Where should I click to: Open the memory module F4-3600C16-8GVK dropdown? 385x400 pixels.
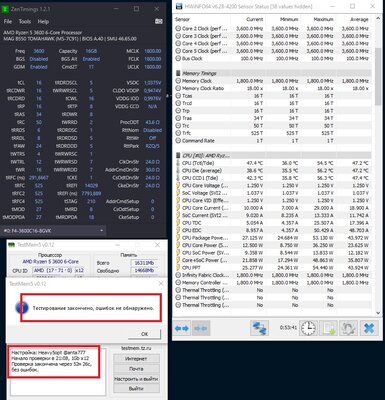54,230
